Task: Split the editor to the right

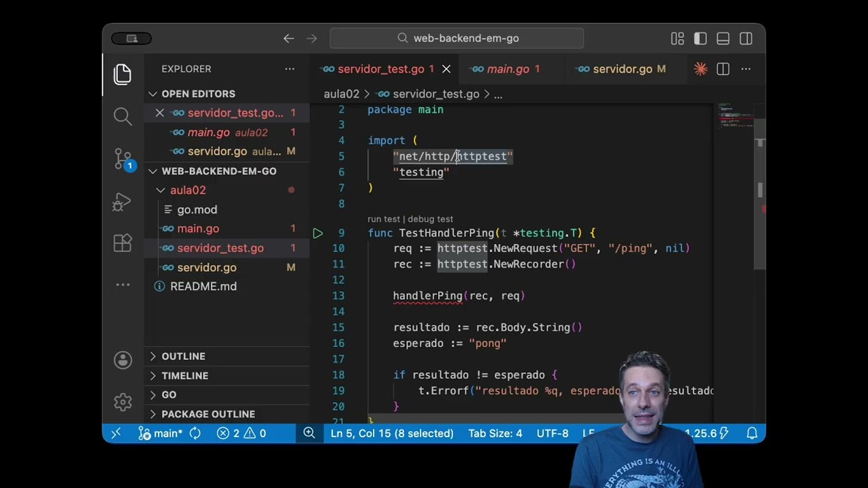Action: [723, 69]
